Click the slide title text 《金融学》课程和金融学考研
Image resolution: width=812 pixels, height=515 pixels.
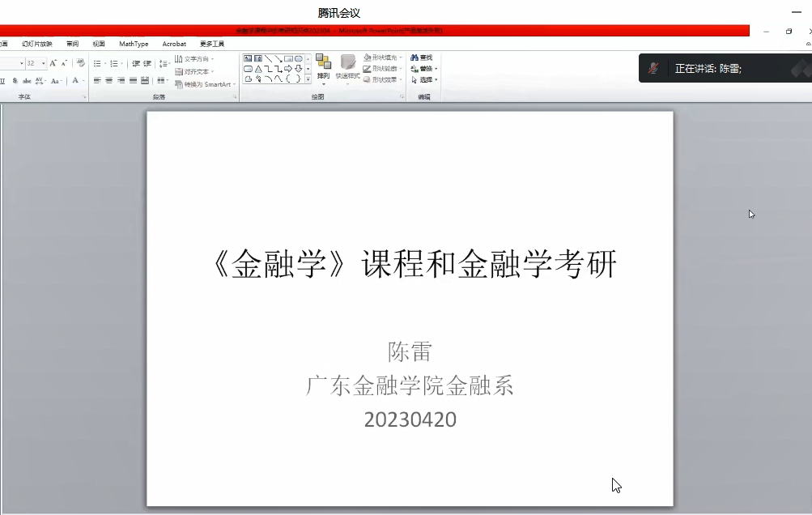tap(411, 266)
